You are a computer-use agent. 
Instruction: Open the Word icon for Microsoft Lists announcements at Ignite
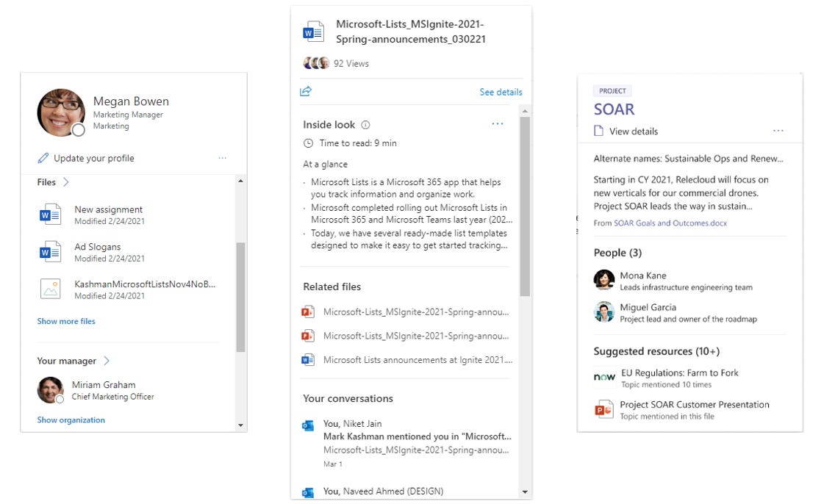tap(308, 359)
